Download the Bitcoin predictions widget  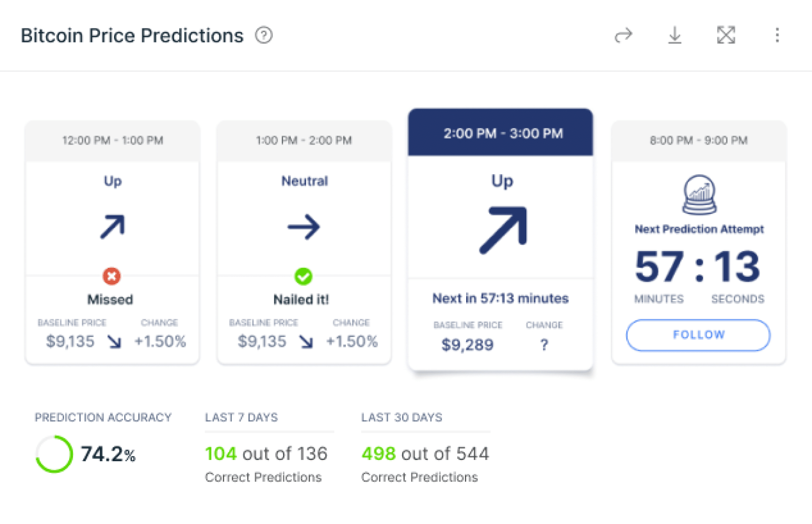675,35
